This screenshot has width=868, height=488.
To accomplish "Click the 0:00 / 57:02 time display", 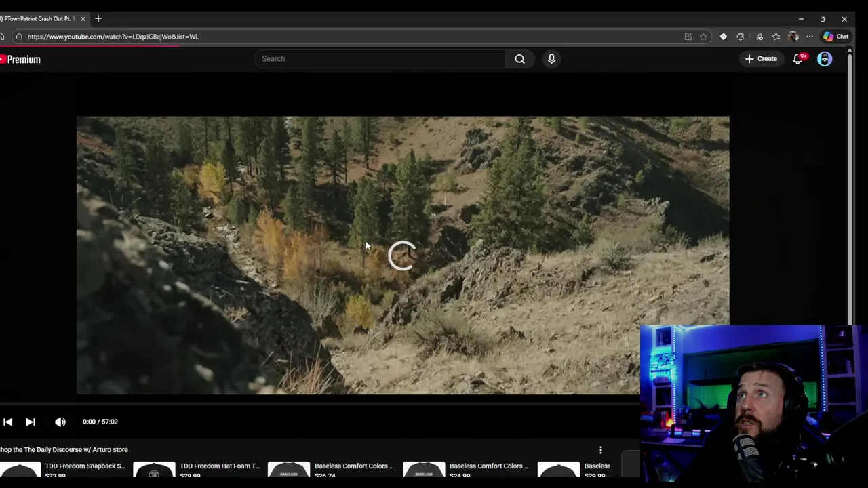I will tap(100, 422).
